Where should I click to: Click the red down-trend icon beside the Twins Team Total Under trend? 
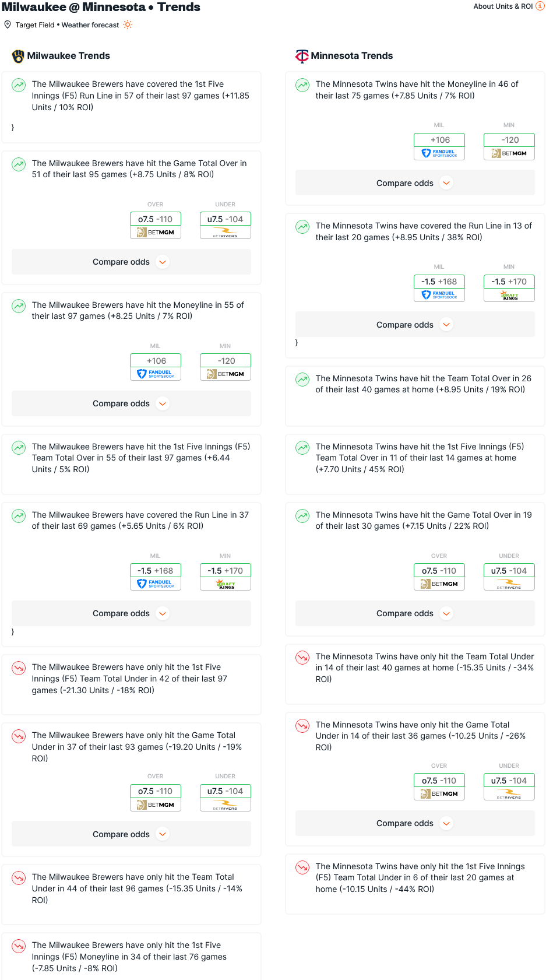(x=302, y=657)
